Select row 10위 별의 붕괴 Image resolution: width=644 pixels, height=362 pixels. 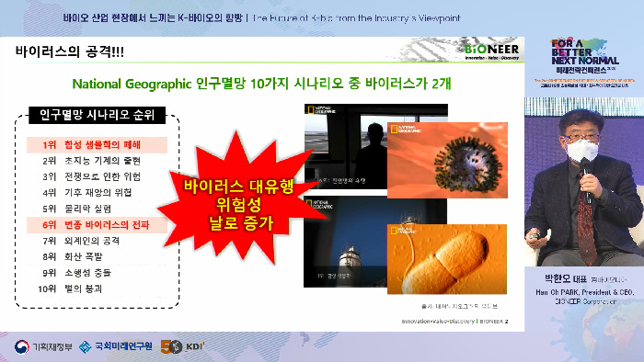[97, 288]
